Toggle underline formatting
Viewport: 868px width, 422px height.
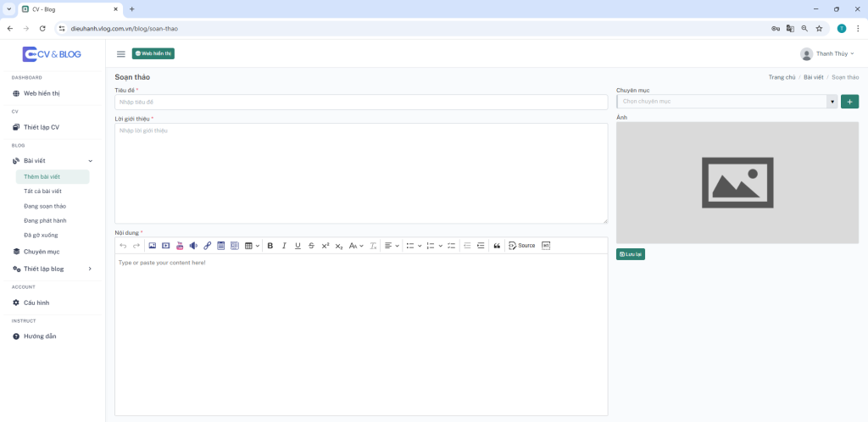pos(298,246)
